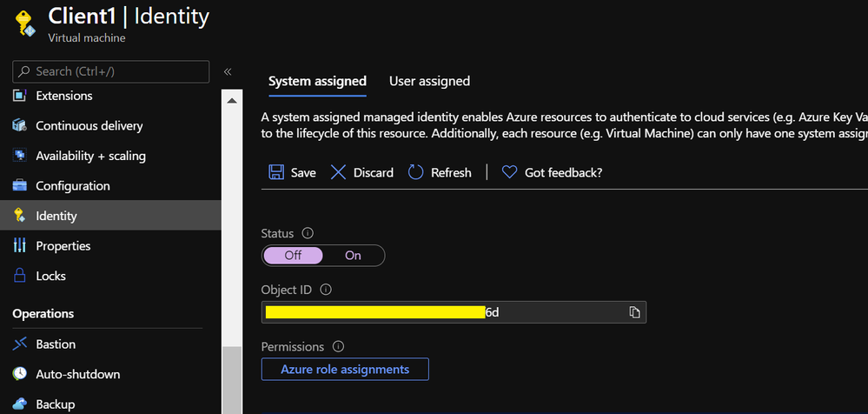
Task: Click the Backup cloud icon
Action: (19, 404)
